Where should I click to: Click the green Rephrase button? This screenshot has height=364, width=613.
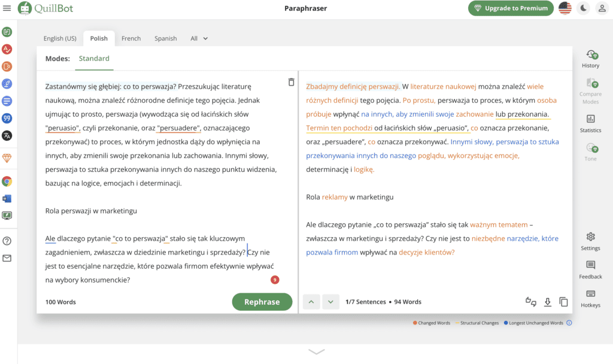click(262, 302)
